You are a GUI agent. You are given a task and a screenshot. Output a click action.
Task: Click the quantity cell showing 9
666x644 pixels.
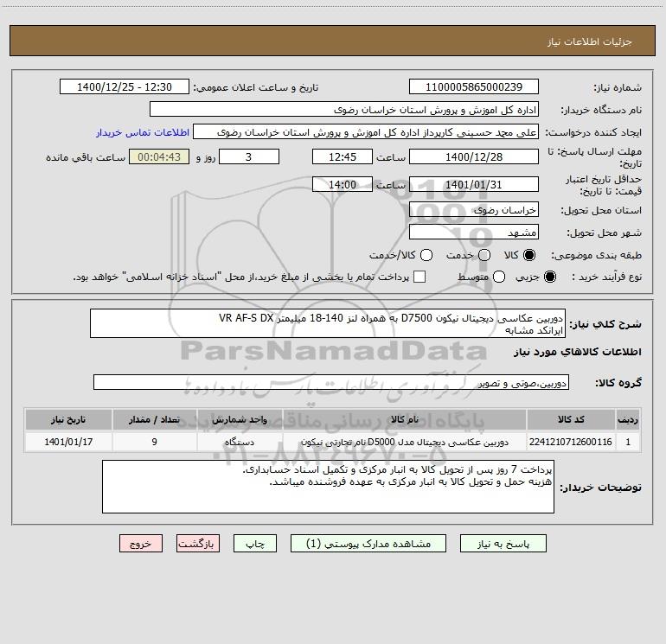click(155, 442)
